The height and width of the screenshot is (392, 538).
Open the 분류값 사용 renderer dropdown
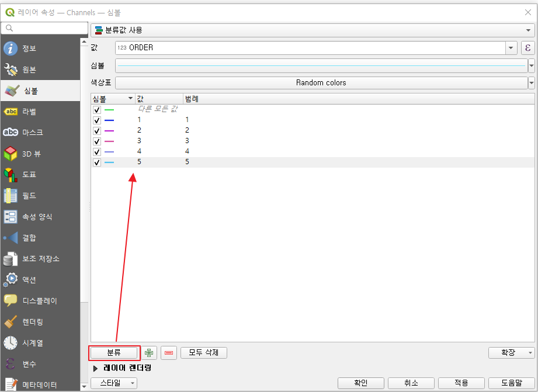pos(313,30)
